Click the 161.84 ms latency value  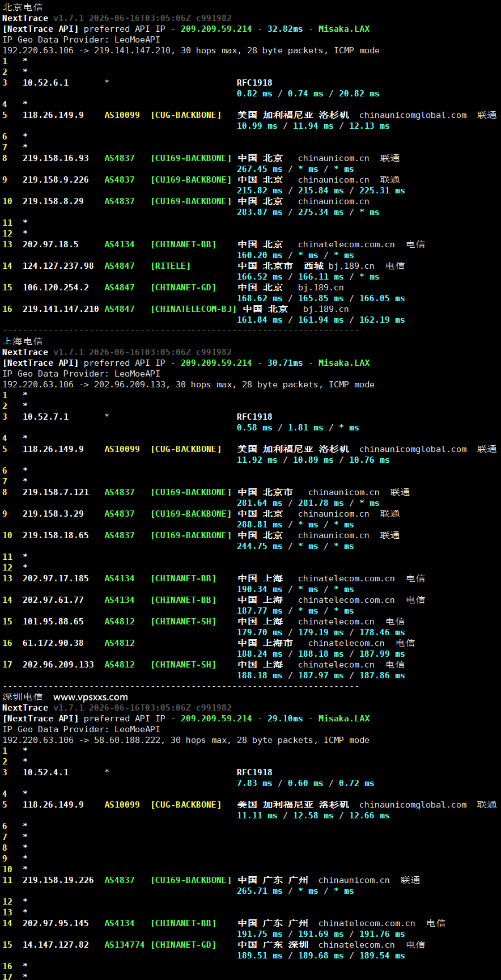coord(260,320)
